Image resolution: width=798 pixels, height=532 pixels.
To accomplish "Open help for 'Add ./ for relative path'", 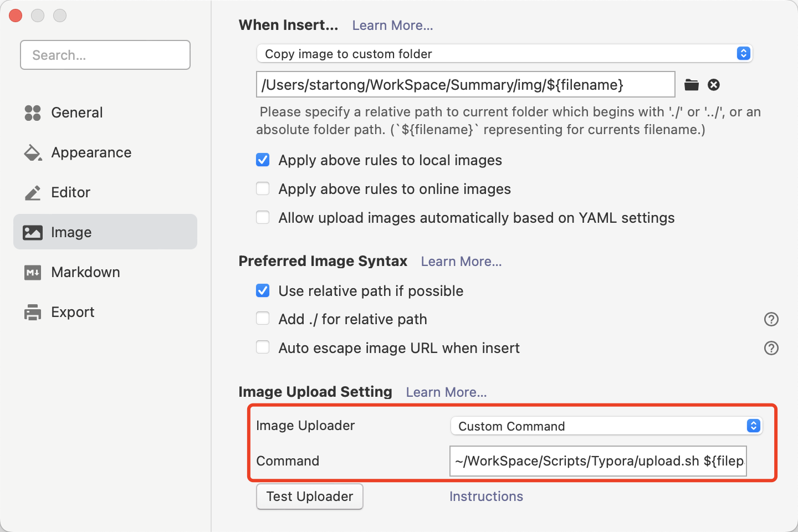I will click(x=771, y=319).
